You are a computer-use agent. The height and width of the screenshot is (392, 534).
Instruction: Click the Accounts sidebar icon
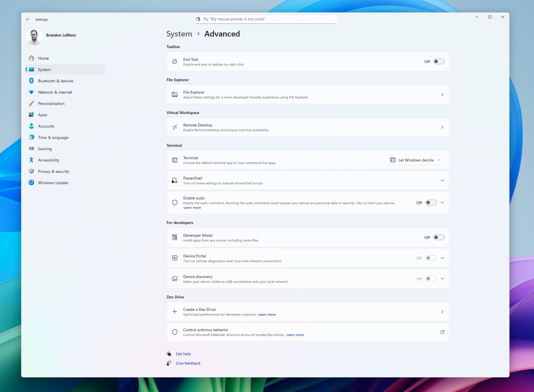click(31, 126)
